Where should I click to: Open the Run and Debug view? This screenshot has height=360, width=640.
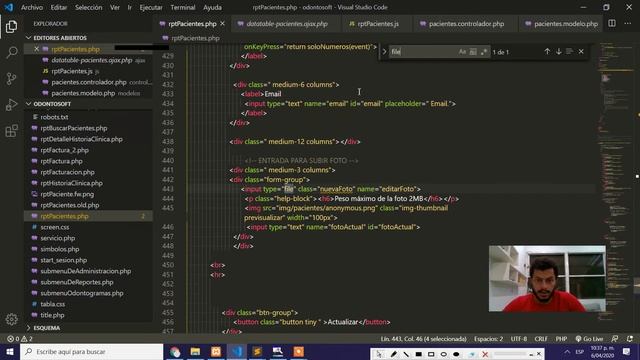(11, 104)
